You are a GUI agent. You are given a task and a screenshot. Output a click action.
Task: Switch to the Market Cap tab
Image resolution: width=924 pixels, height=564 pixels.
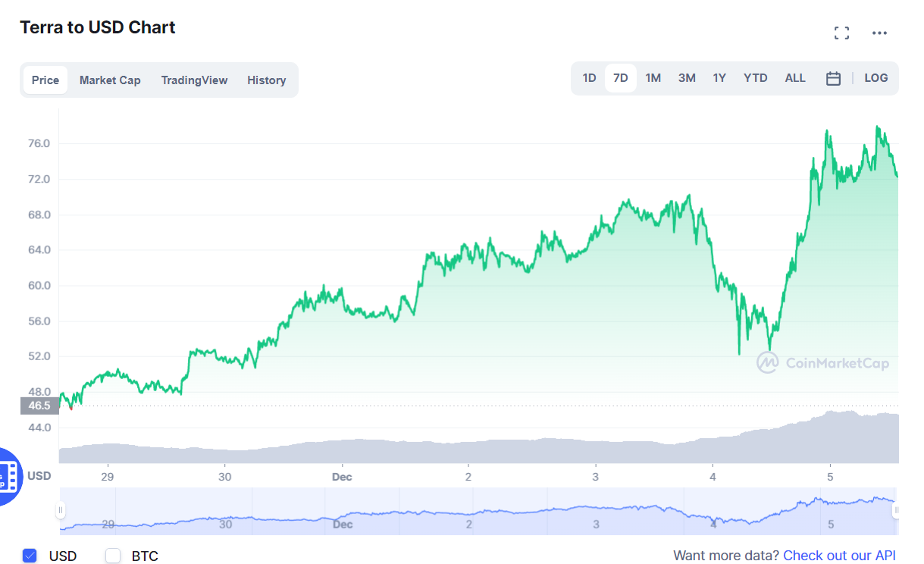[110, 80]
